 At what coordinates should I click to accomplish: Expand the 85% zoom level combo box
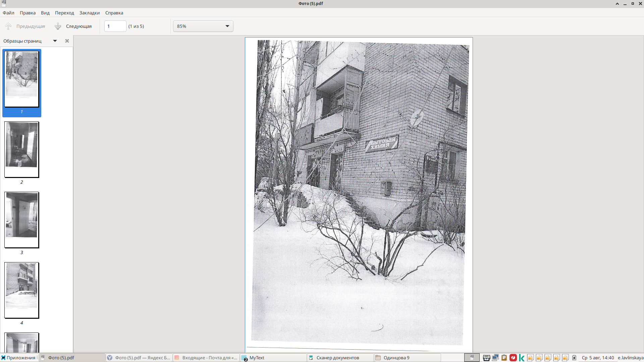coord(203,26)
